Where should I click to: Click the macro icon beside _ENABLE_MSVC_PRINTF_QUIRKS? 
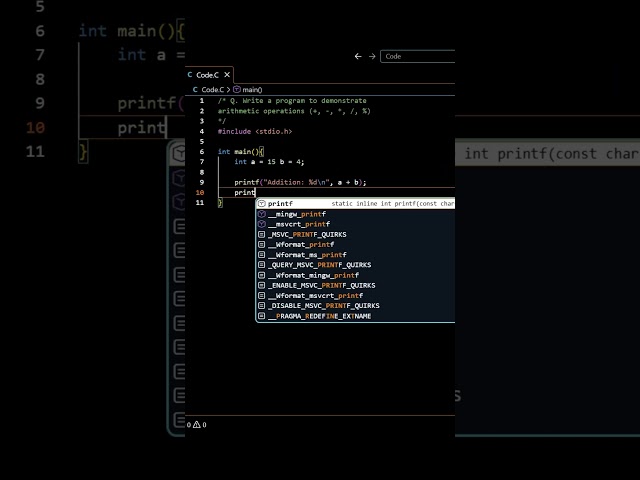pyautogui.click(x=262, y=285)
